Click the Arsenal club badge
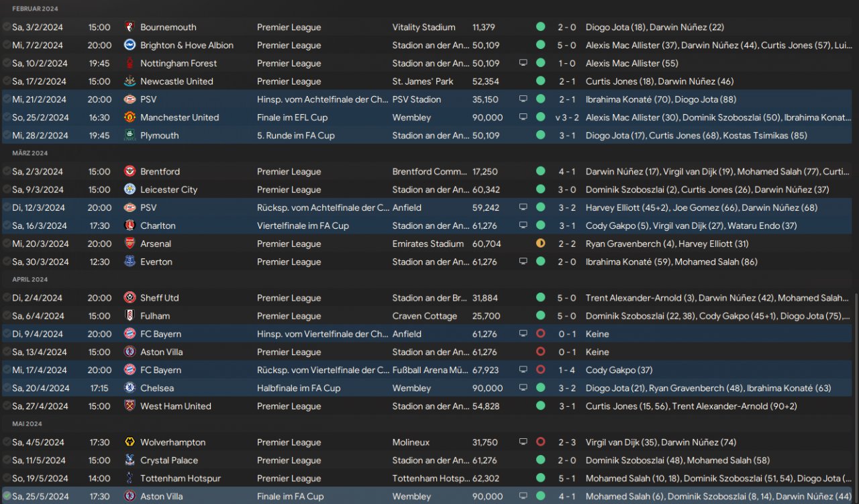 coord(130,244)
